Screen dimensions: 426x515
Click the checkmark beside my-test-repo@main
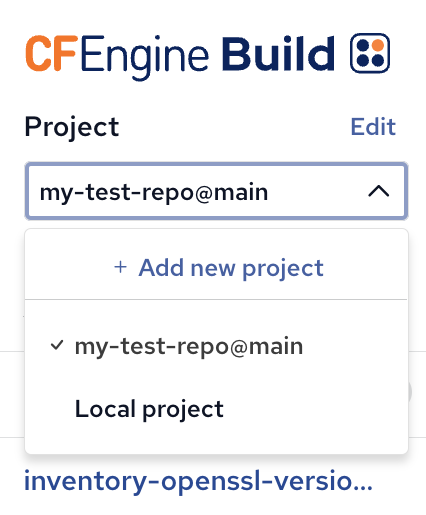point(57,345)
